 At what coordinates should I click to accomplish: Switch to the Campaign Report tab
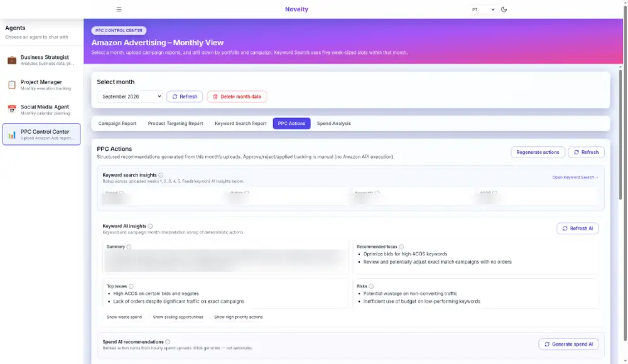click(x=117, y=124)
